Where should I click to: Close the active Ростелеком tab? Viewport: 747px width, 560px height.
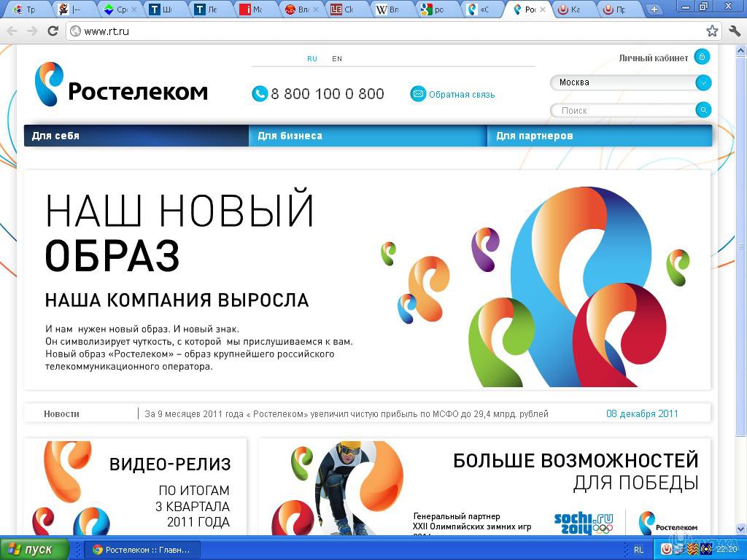coord(543,9)
